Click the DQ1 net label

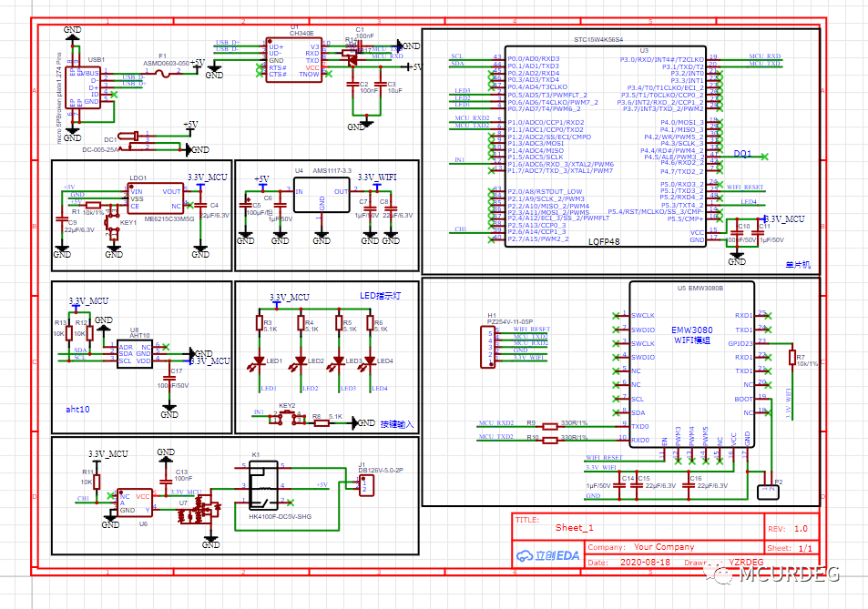[742, 154]
